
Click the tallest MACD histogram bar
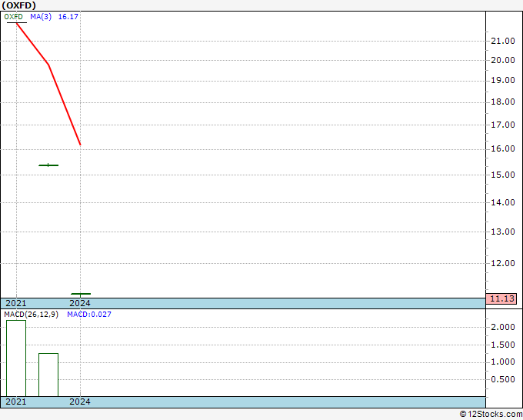(x=16, y=358)
